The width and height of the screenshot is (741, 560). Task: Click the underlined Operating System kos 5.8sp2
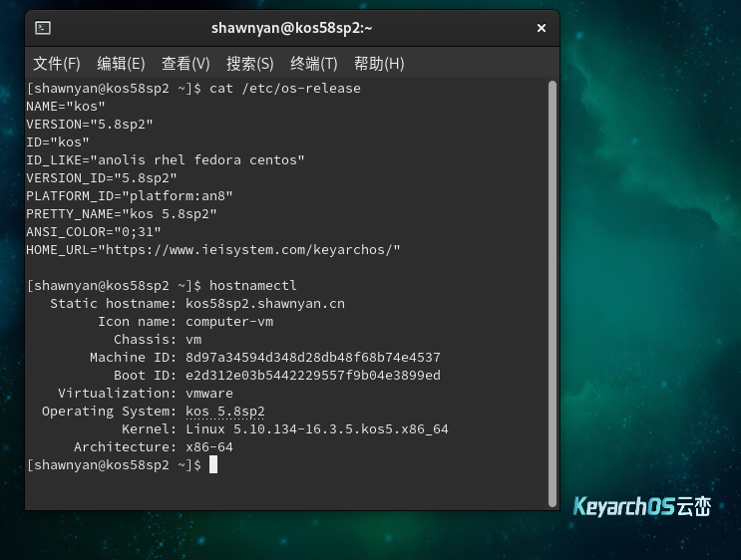coord(225,412)
